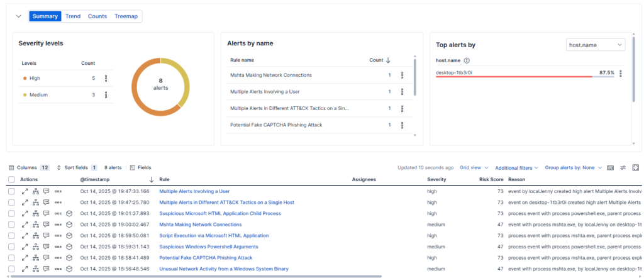644x278 pixels.
Task: Open display settings sliders icon
Action: click(623, 168)
